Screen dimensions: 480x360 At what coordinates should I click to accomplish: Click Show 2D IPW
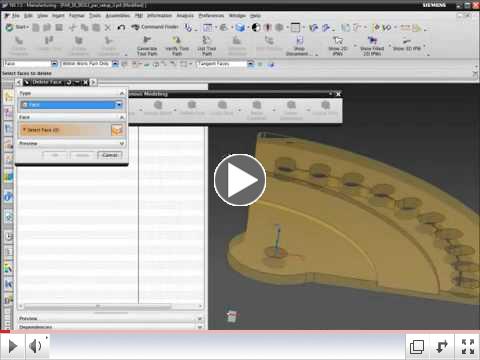[338, 46]
